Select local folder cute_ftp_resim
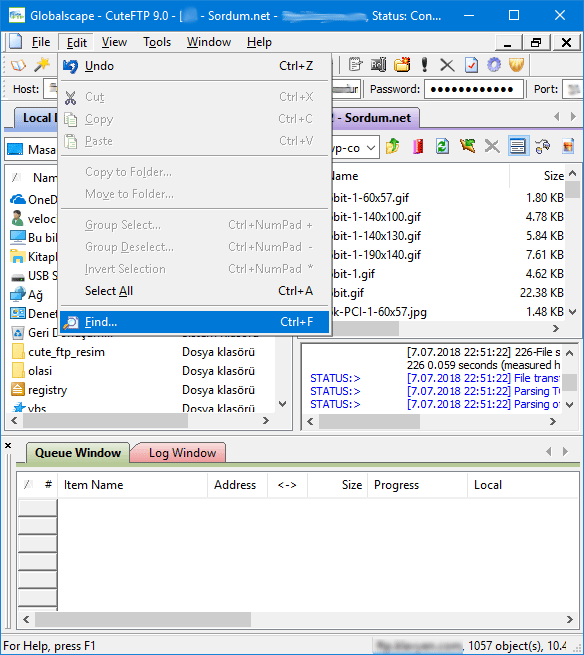Image resolution: width=584 pixels, height=655 pixels. tap(66, 352)
